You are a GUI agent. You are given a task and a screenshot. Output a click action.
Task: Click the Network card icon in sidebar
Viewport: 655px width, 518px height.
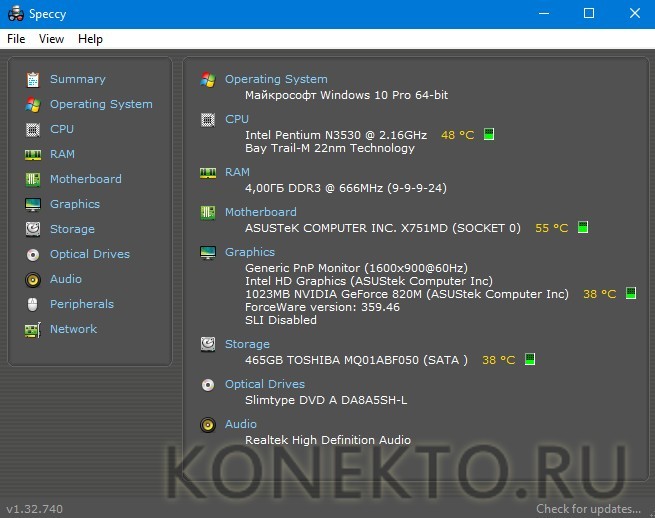pyautogui.click(x=33, y=330)
